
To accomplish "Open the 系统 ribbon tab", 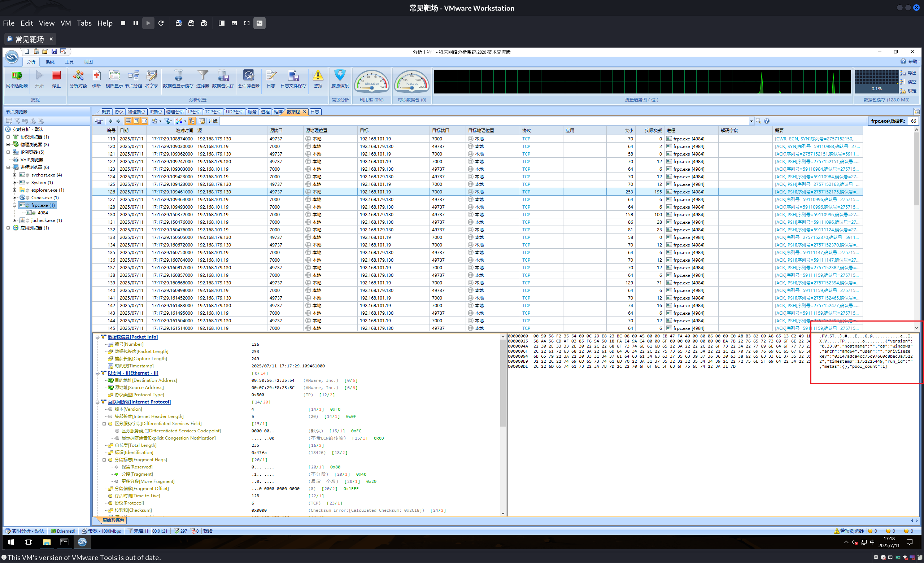I will [50, 62].
